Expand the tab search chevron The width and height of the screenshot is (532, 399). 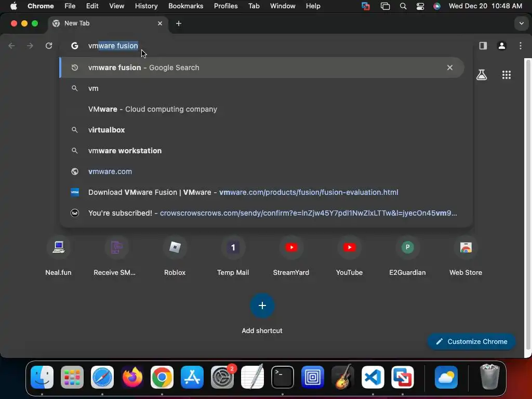click(521, 23)
